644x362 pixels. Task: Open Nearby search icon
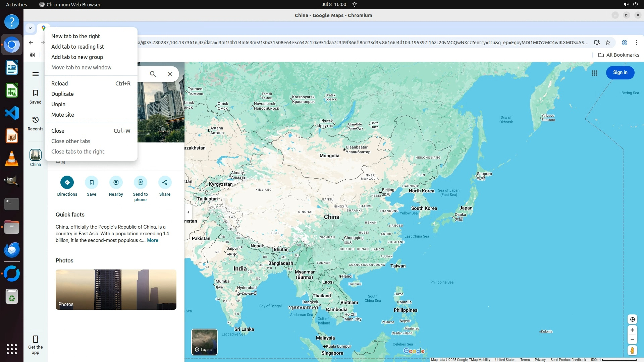(x=116, y=182)
